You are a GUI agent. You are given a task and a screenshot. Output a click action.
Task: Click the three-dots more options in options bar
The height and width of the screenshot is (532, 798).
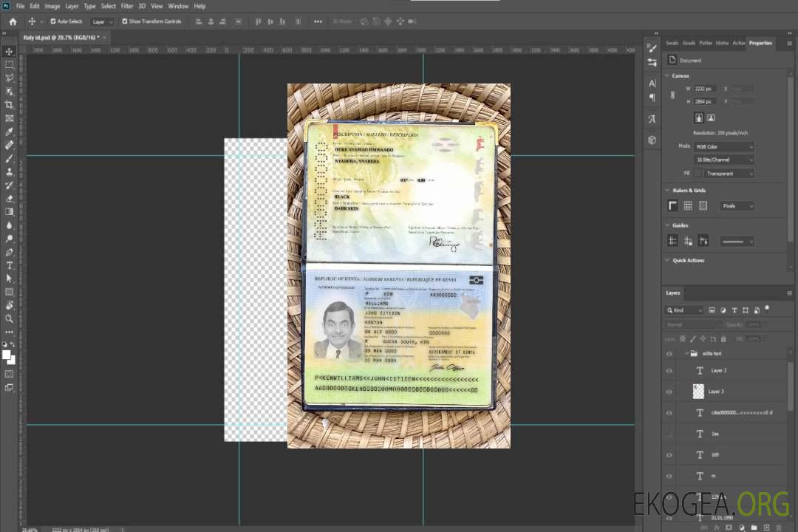point(318,21)
